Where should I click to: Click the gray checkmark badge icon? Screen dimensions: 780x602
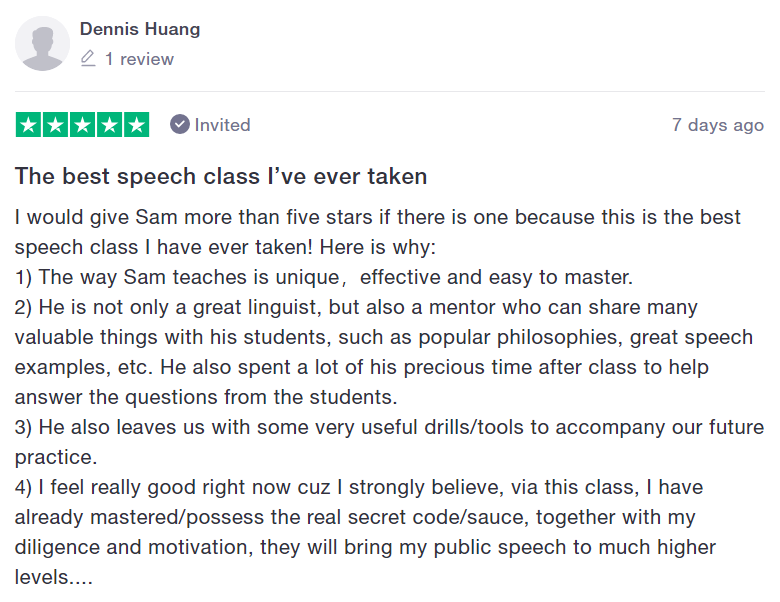click(x=180, y=124)
